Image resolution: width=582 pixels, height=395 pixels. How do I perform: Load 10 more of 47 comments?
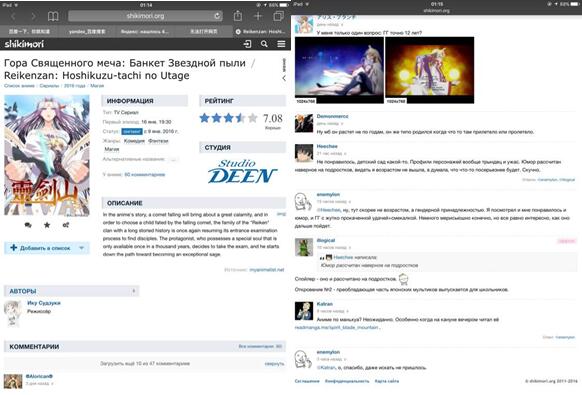click(x=145, y=363)
